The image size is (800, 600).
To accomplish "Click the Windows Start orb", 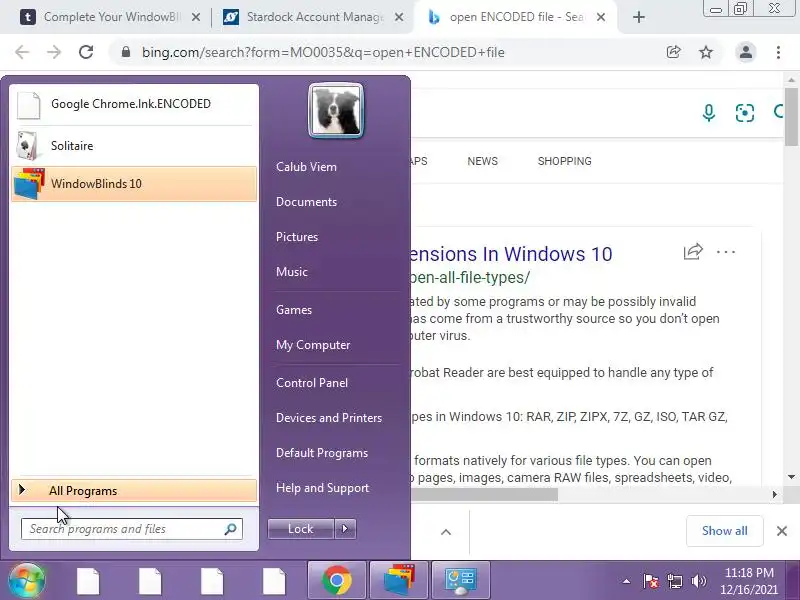I will (27, 581).
